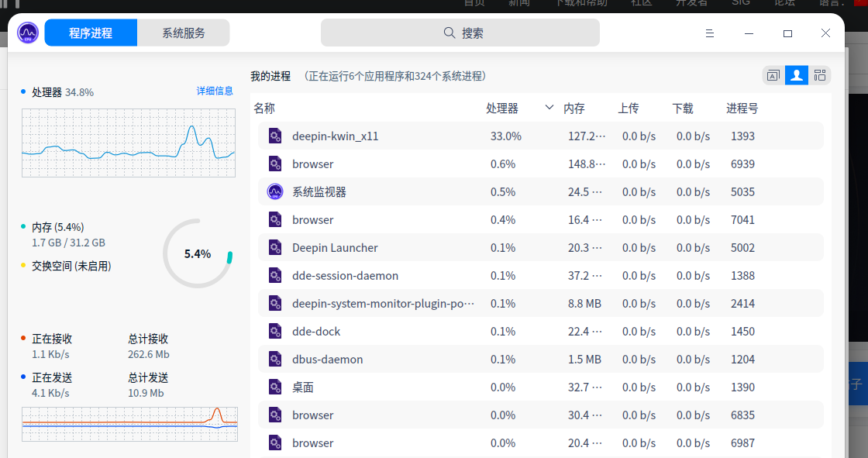Select the dbus-daemon process name
868x458 pixels.
(x=328, y=359)
